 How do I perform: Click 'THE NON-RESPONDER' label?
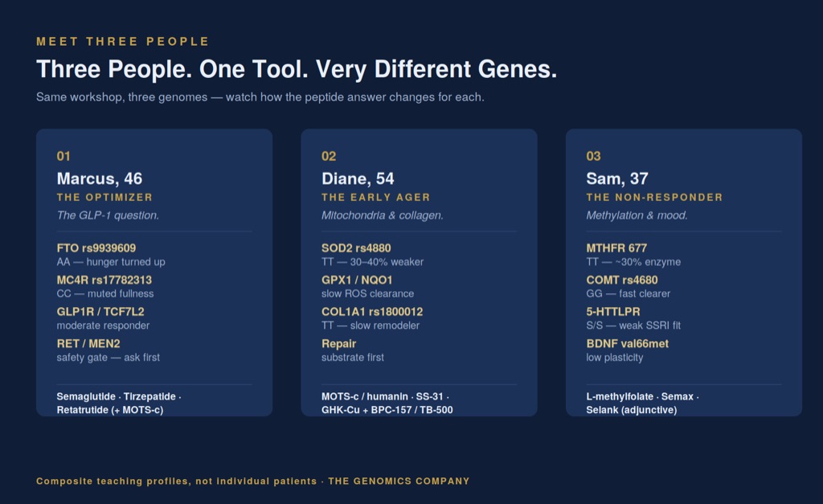[x=654, y=198]
